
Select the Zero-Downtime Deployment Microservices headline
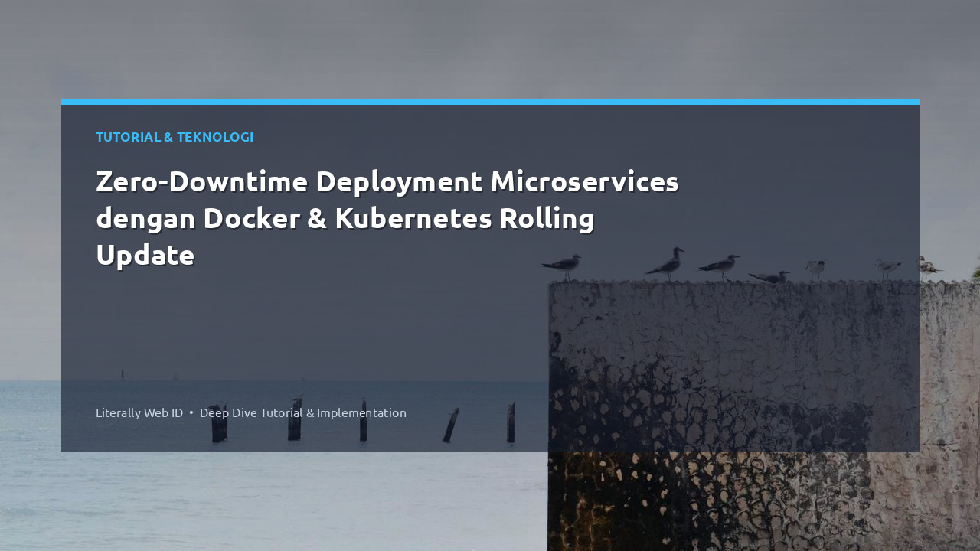[x=387, y=218]
